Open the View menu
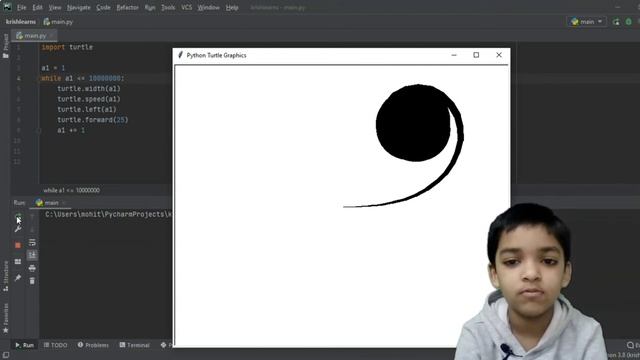Screen dimensions: 640x360 55,7
